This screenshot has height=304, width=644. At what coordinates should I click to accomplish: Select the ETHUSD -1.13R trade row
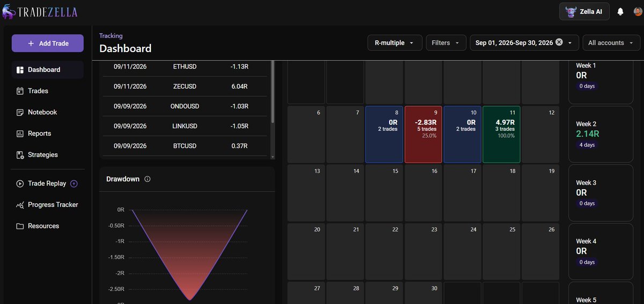(x=184, y=66)
